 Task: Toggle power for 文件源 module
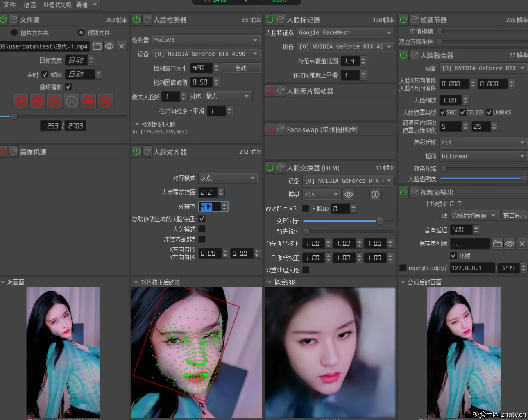click(3, 19)
